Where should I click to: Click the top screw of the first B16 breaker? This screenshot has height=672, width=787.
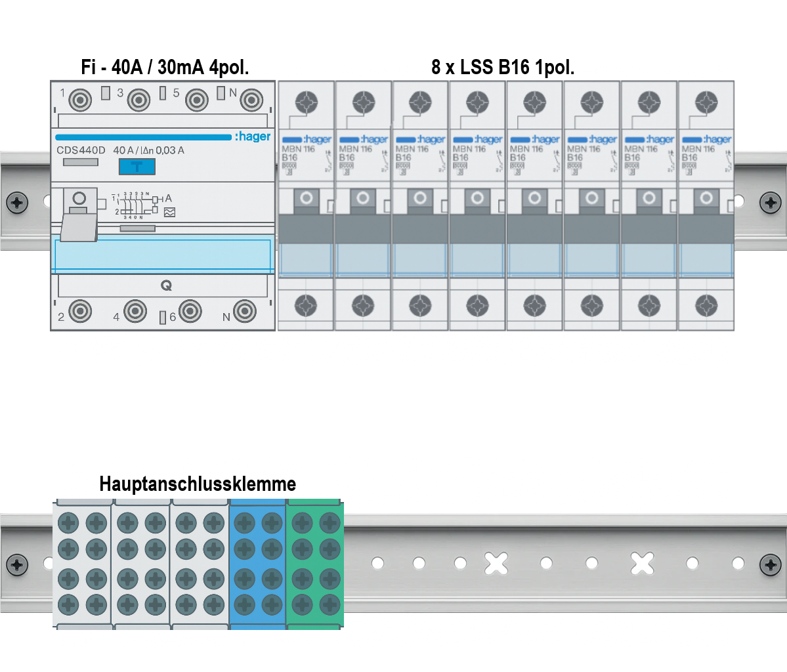[x=306, y=102]
